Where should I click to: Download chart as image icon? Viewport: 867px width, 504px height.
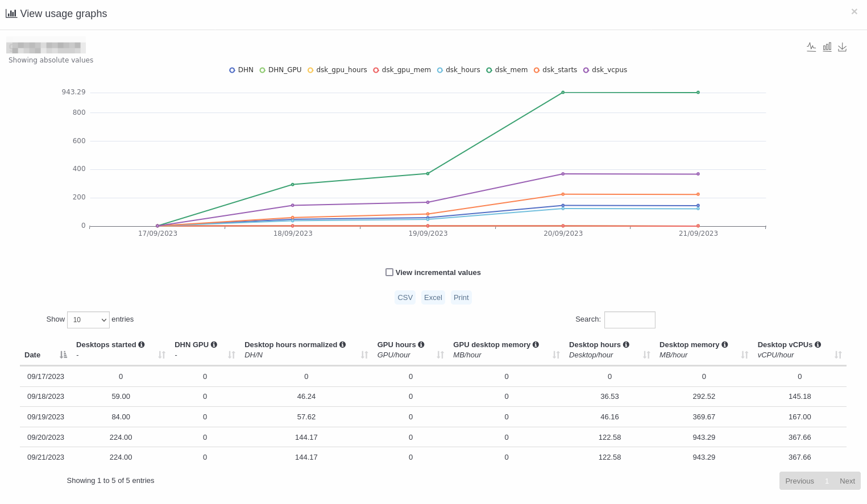843,47
